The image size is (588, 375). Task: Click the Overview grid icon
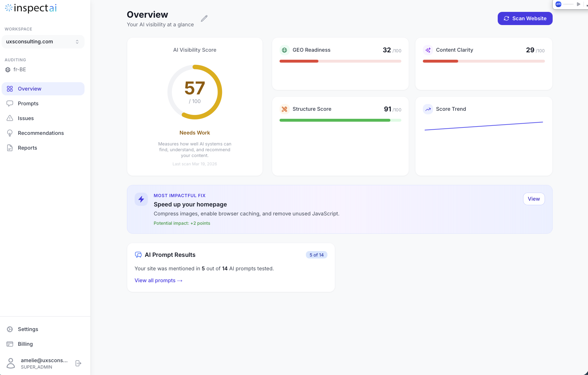point(10,89)
